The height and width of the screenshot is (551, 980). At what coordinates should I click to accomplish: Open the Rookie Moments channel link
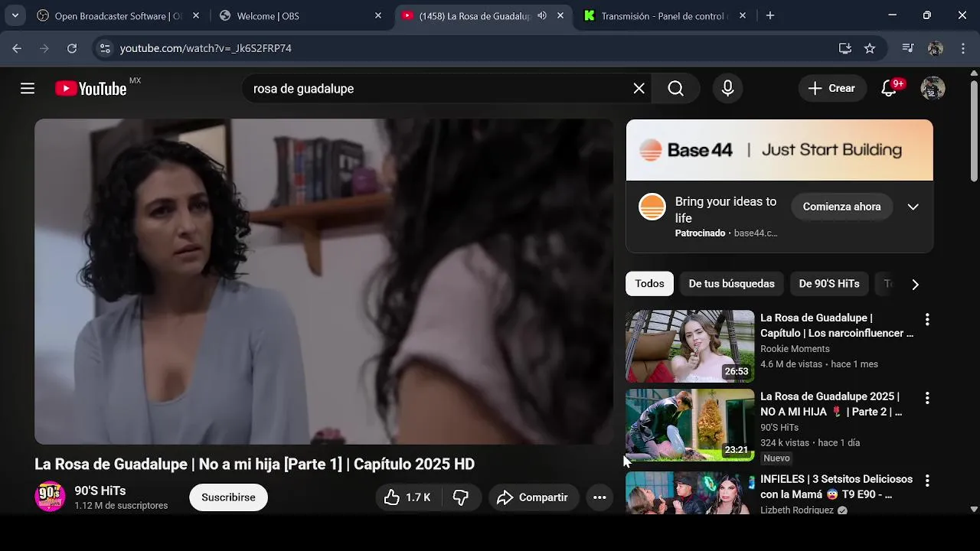click(795, 349)
